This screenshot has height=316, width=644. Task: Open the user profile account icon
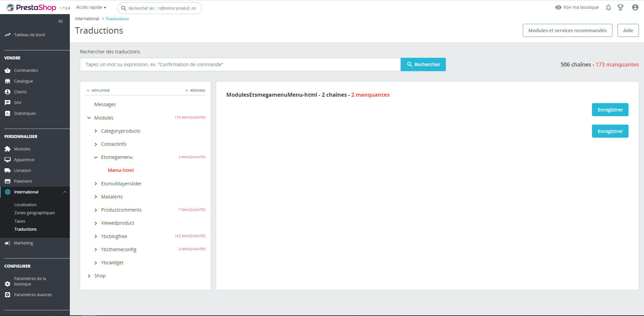tap(635, 7)
